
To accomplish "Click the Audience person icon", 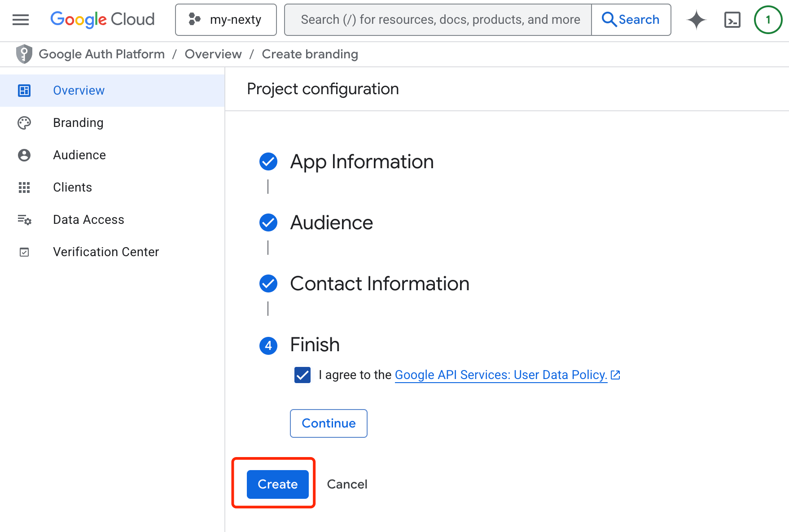I will pyautogui.click(x=24, y=155).
